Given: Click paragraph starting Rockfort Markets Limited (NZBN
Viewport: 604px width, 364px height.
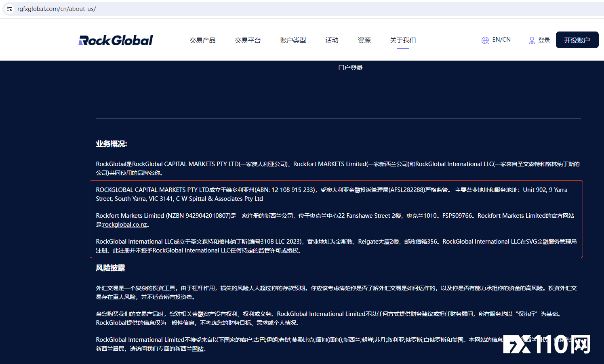Looking at the screenshot, I should pyautogui.click(x=335, y=220).
